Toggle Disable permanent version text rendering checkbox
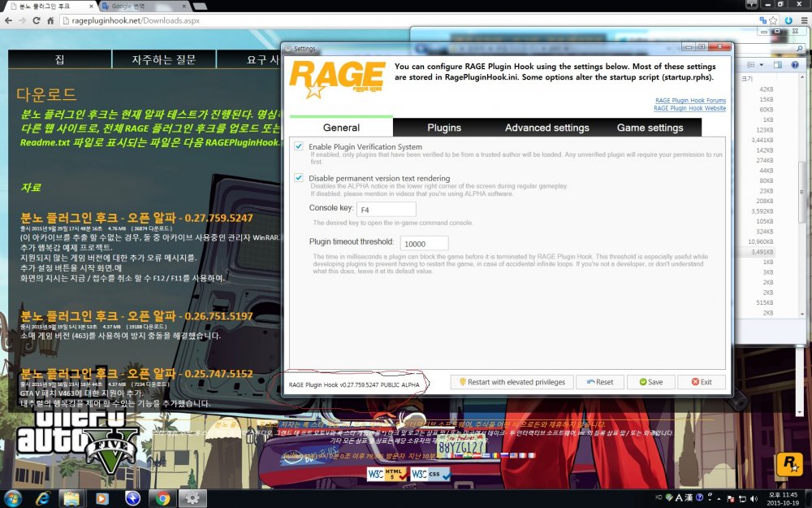Screen dimensions: 812x508 [x=298, y=177]
